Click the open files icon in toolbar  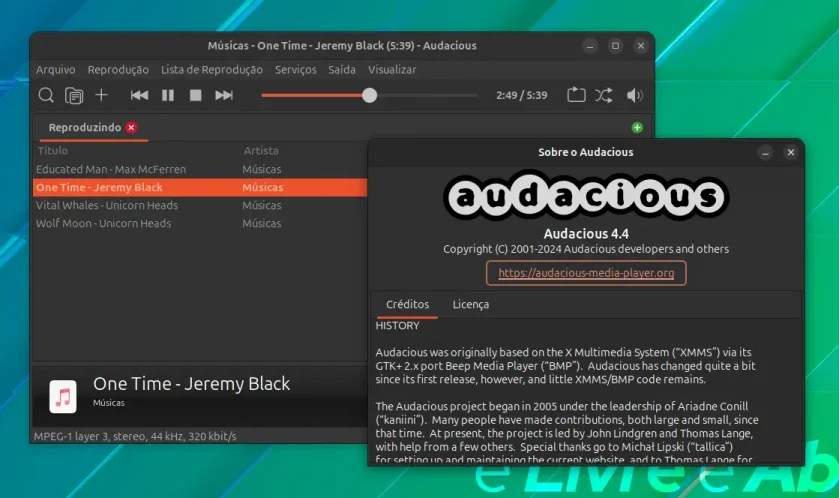pyautogui.click(x=74, y=96)
